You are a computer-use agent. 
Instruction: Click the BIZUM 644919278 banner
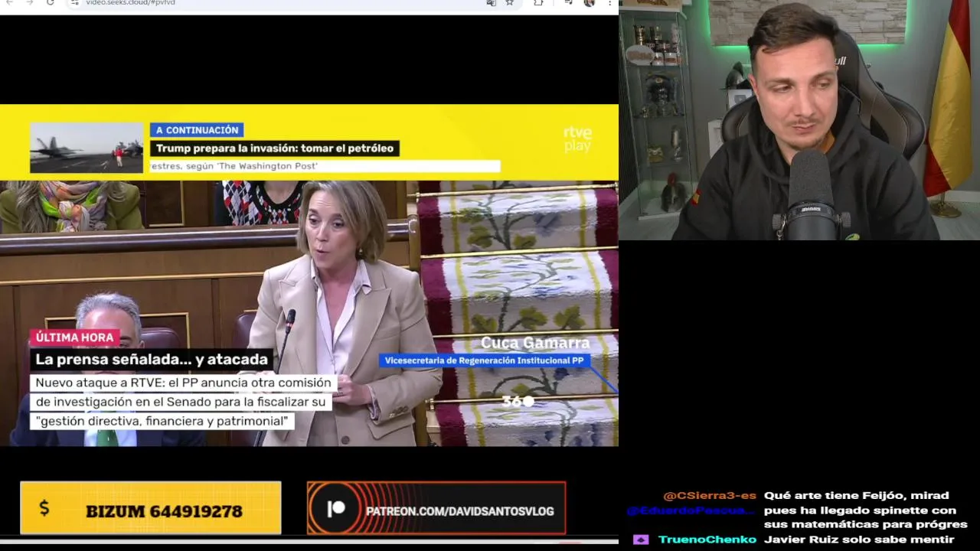(151, 508)
